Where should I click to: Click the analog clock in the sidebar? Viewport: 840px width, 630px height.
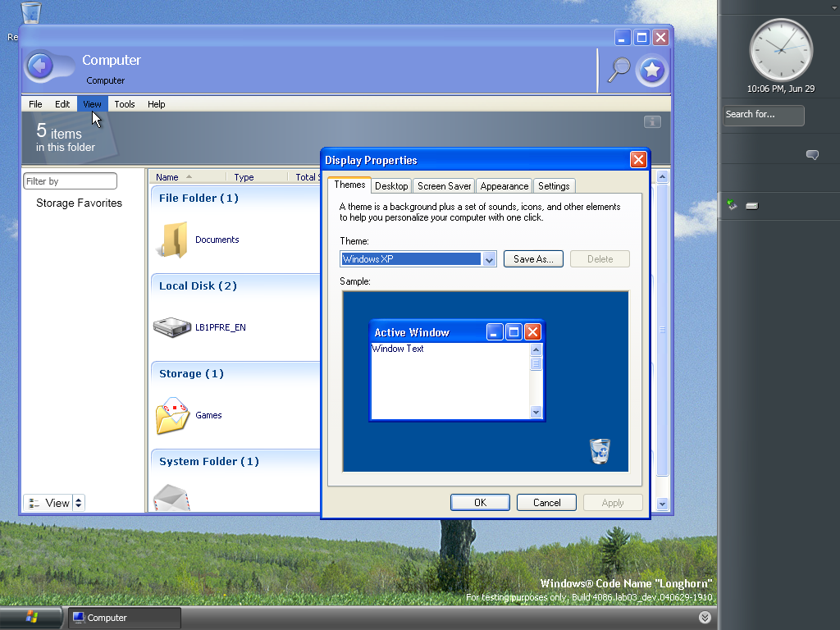781,50
